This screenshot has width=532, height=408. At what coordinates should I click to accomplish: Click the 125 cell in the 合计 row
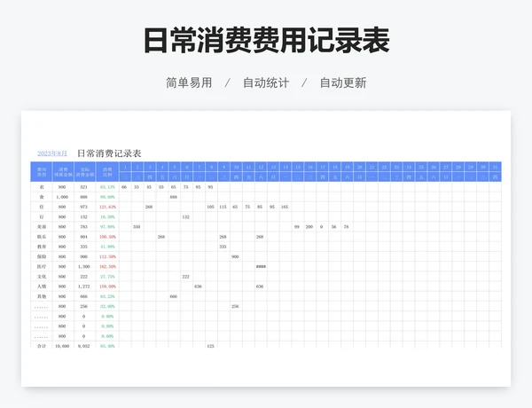[211, 346]
